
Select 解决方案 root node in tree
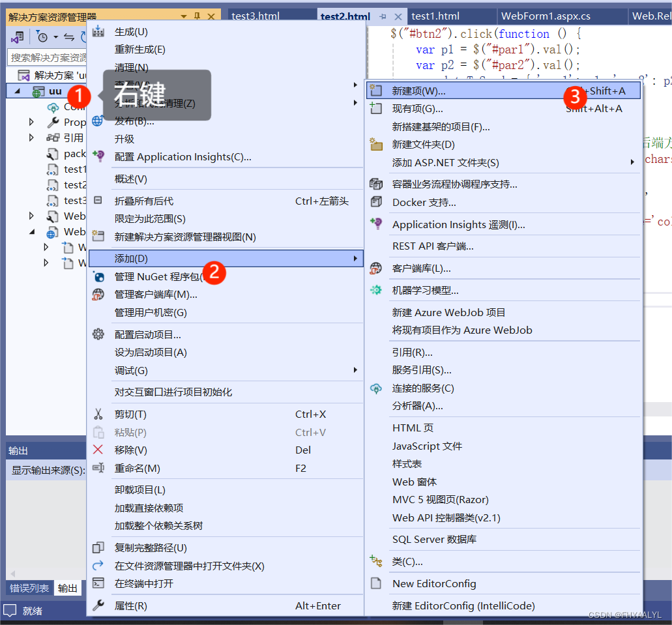pyautogui.click(x=59, y=76)
